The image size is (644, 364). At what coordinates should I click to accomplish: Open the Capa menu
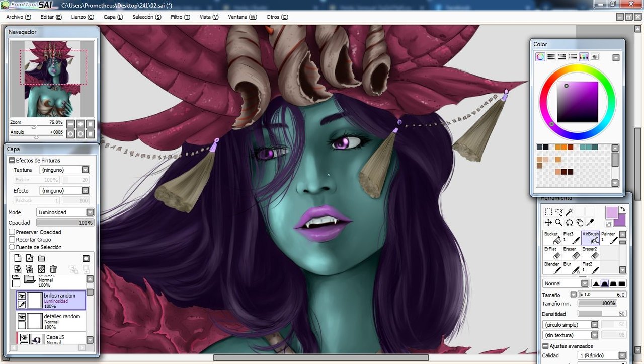(113, 17)
